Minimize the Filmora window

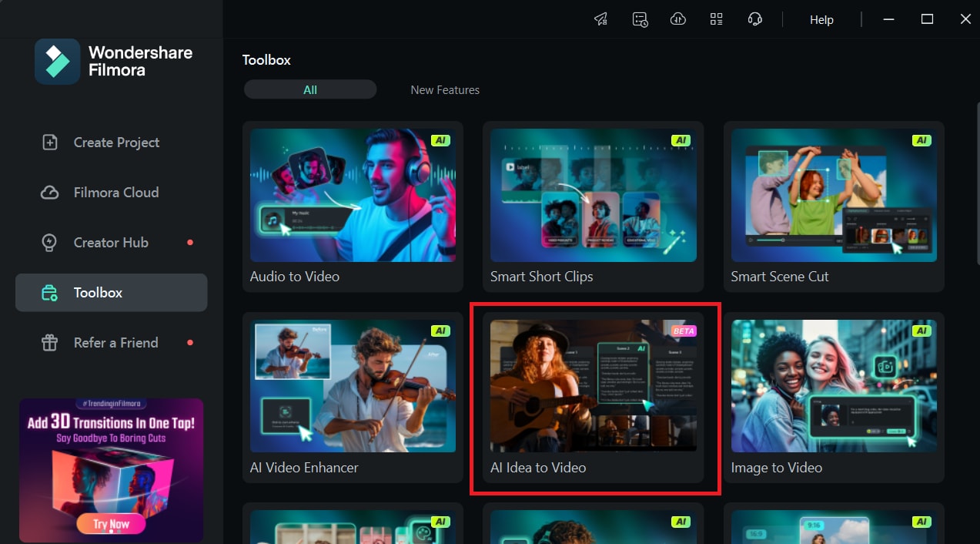(x=890, y=19)
